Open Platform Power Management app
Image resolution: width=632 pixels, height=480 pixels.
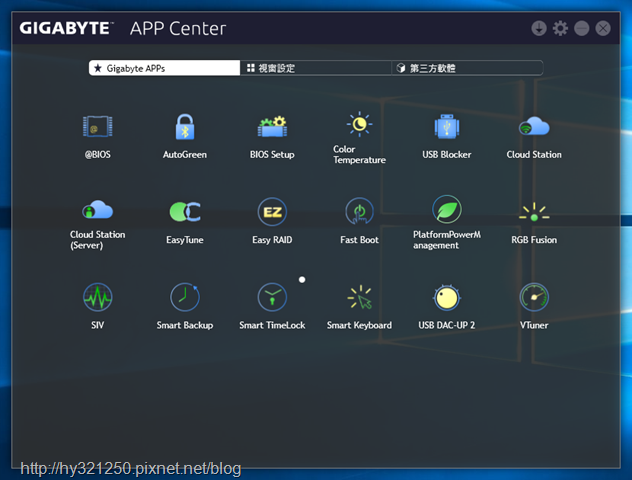446,210
